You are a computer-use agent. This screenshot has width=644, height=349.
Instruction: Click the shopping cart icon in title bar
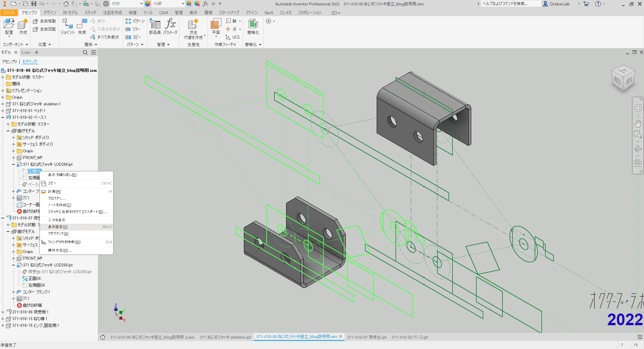tap(586, 4)
